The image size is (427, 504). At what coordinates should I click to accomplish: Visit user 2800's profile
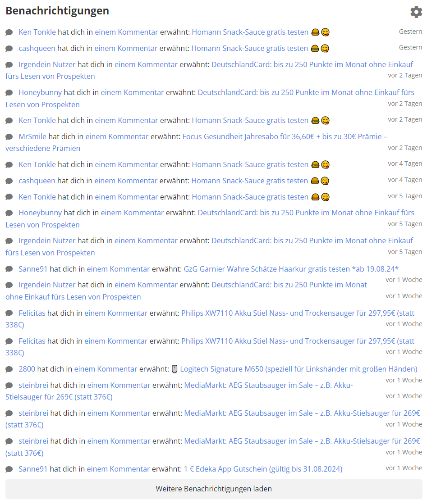[27, 369]
